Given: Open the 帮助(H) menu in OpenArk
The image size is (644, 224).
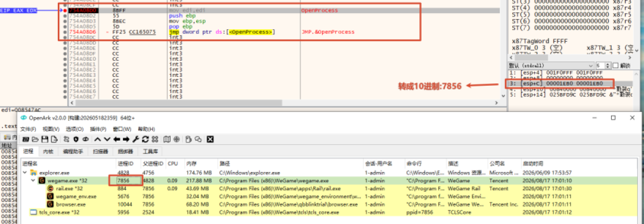Looking at the screenshot, I should [146, 129].
